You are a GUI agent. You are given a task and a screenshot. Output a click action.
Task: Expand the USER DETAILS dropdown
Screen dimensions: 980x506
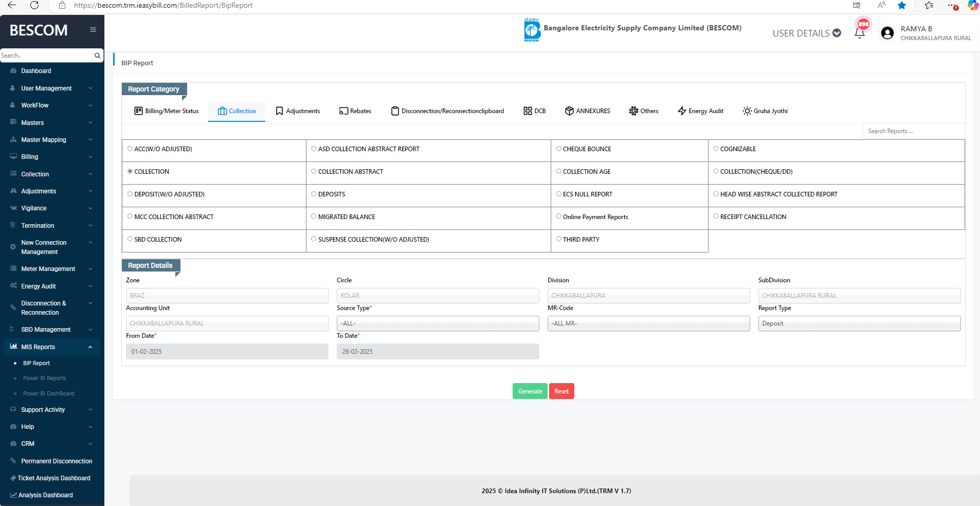point(807,33)
